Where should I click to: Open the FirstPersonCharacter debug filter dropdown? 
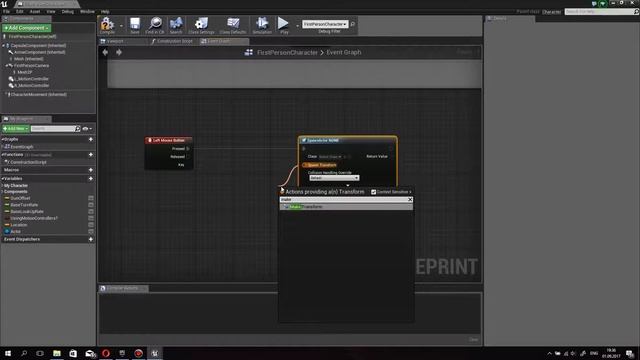click(x=325, y=24)
